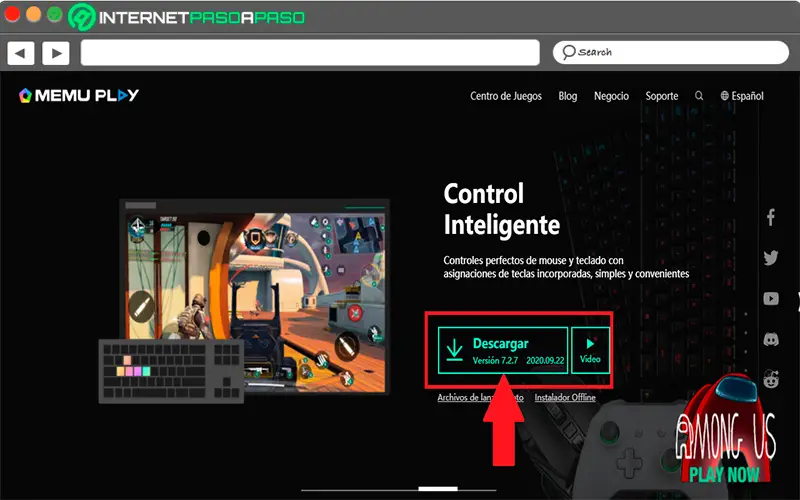Open Centro de Juegos menu
Viewport: 800px width, 500px height.
[x=506, y=96]
